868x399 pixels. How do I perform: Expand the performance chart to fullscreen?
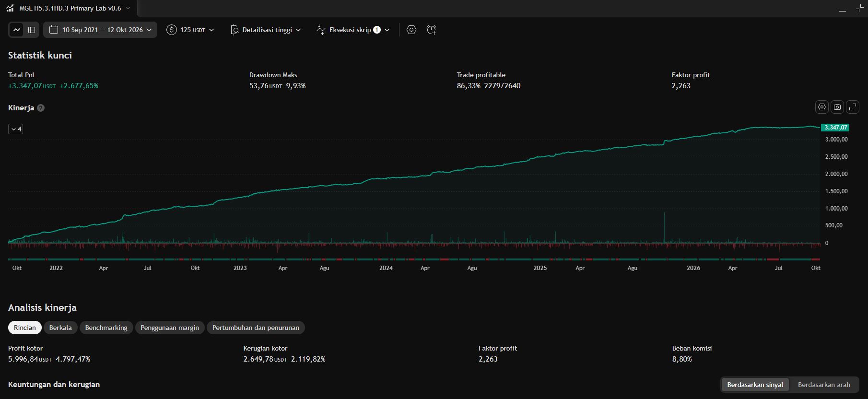[x=853, y=107]
